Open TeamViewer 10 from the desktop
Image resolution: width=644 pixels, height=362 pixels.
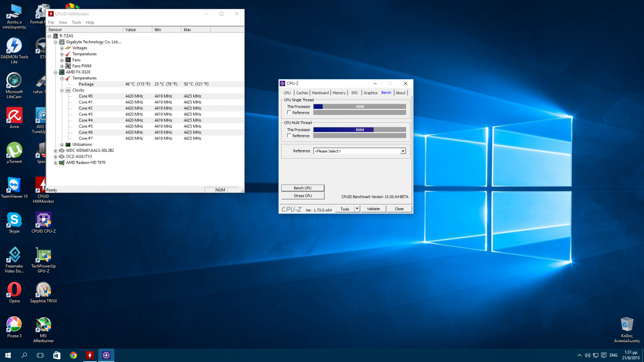click(x=14, y=188)
